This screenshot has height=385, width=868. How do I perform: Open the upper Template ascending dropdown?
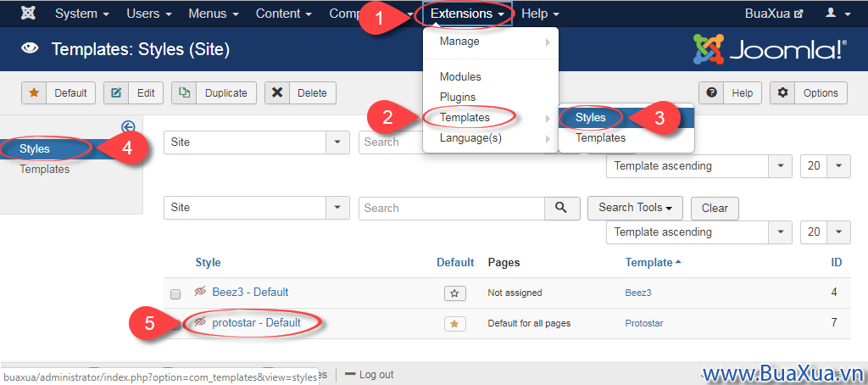pyautogui.click(x=698, y=166)
